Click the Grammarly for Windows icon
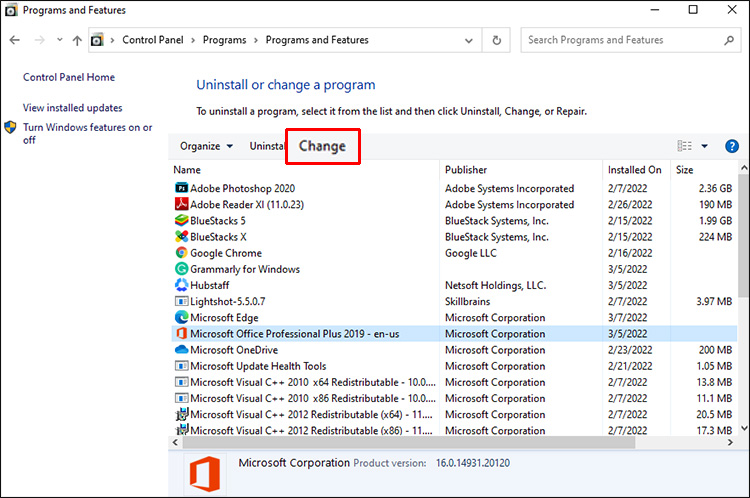The width and height of the screenshot is (750, 498). tap(181, 269)
